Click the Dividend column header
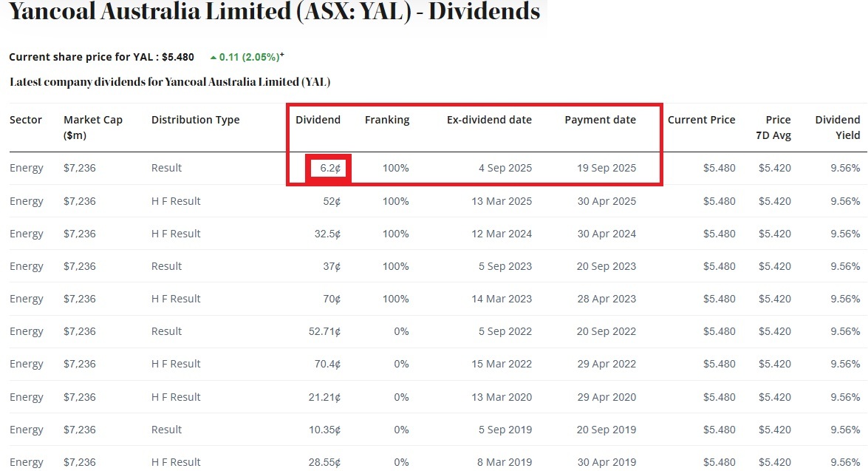This screenshot has width=868, height=471. [318, 120]
